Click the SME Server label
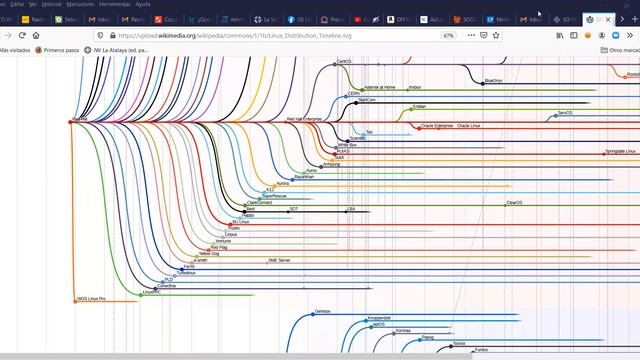Screen dimensions: 640x360 point(279,260)
